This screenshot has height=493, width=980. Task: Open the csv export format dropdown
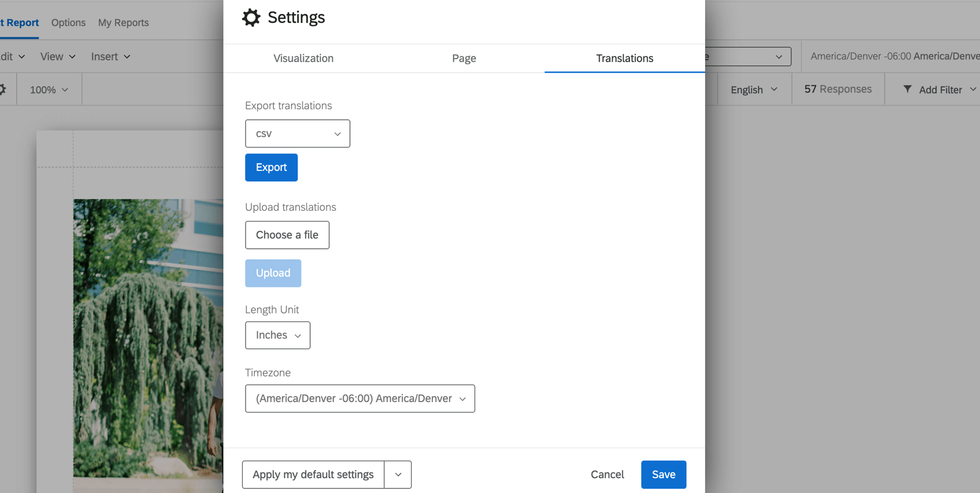(297, 134)
